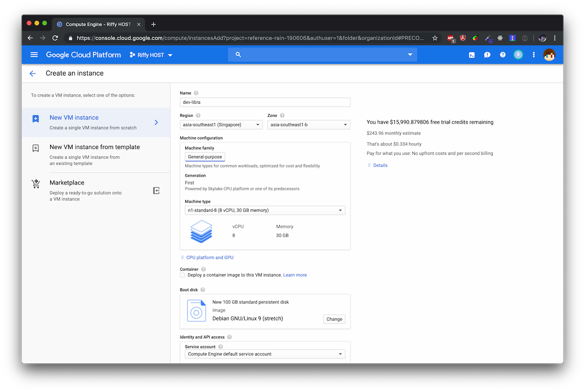Open the Learn more link
The height and width of the screenshot is (392, 585).
point(295,275)
